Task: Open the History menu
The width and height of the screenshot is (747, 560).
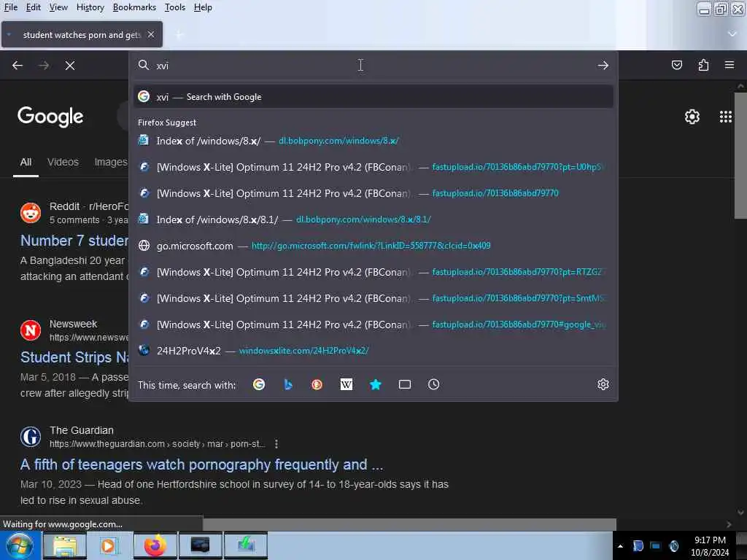Action: click(90, 7)
